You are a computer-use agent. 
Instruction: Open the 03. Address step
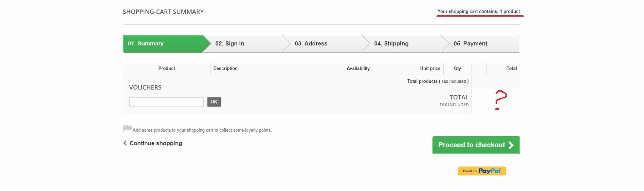(x=311, y=44)
